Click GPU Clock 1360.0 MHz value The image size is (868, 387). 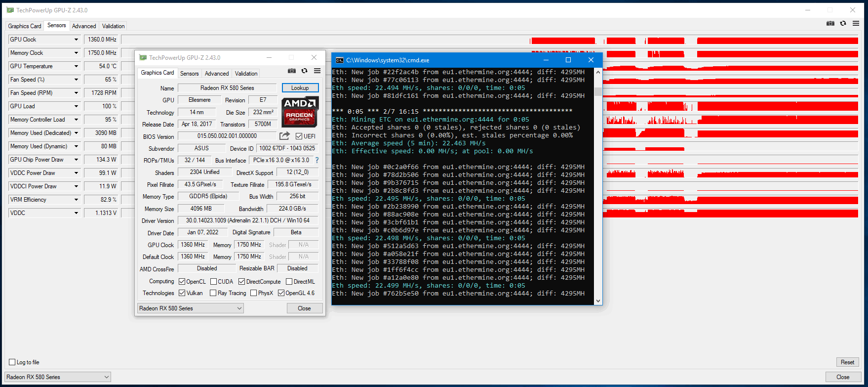[x=102, y=40]
